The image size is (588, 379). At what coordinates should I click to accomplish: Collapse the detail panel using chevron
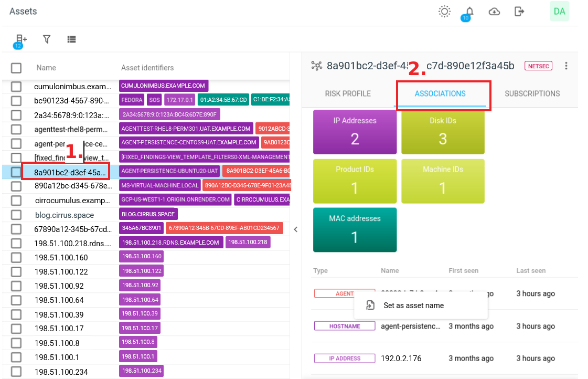point(296,229)
